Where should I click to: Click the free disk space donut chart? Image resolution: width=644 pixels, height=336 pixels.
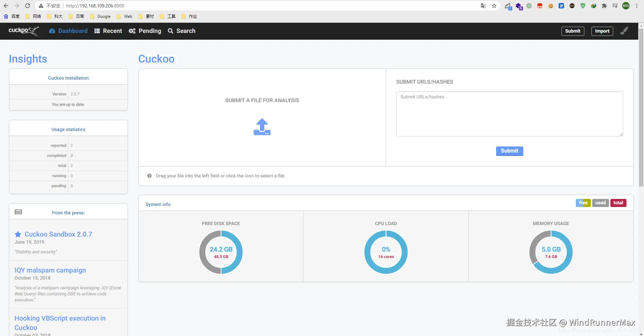point(221,252)
